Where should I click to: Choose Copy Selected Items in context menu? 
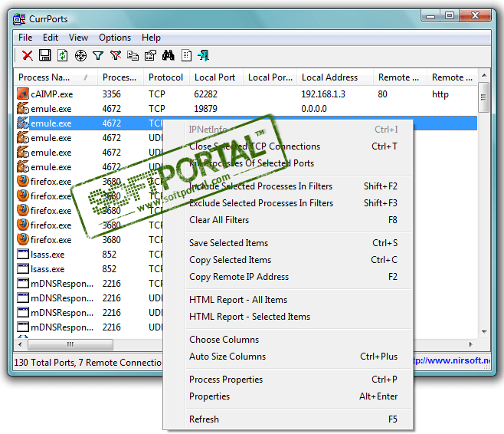click(x=288, y=260)
